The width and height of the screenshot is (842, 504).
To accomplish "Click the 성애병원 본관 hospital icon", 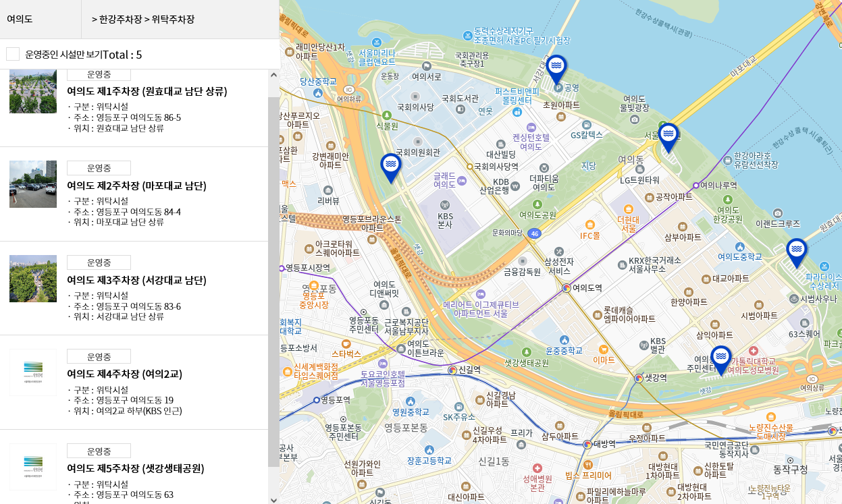I will [537, 468].
